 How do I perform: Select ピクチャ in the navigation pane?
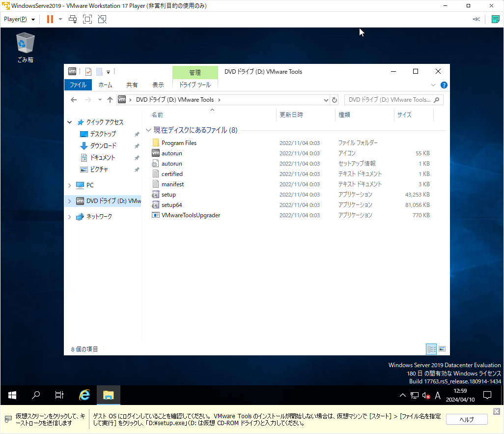pyautogui.click(x=99, y=169)
